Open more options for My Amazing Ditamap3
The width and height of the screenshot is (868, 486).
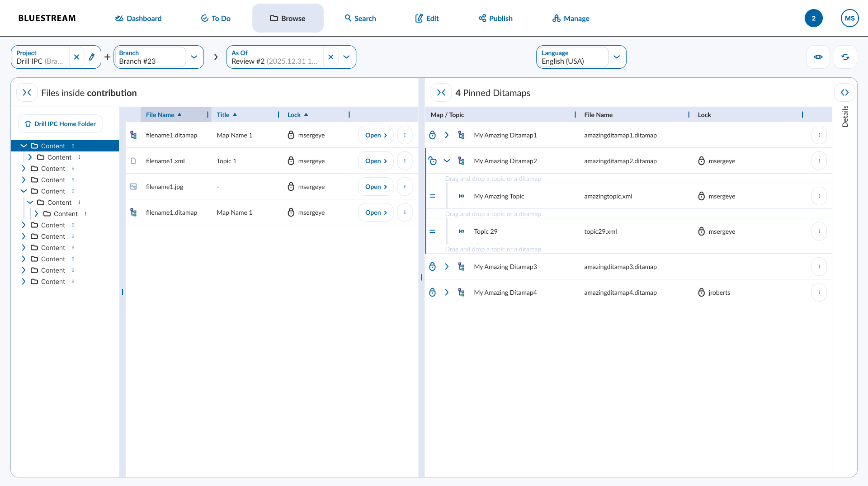click(819, 267)
